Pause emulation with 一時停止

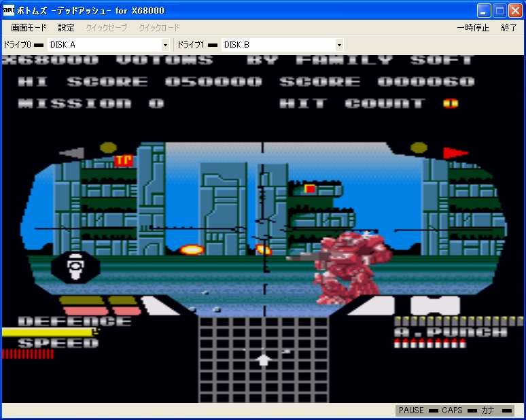[x=473, y=27]
